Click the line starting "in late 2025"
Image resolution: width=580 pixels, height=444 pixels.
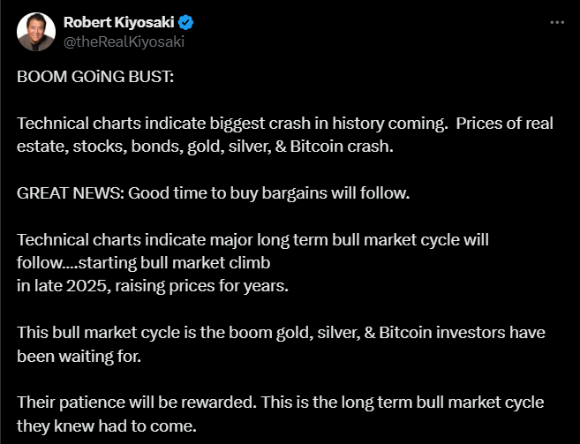152,286
